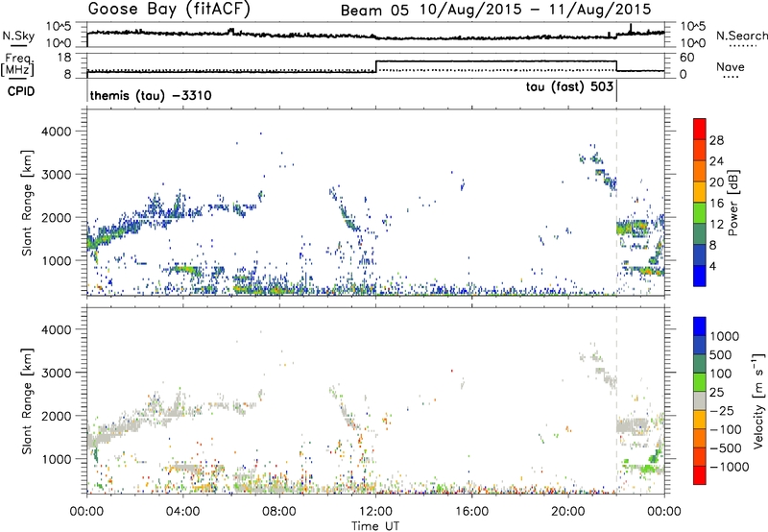768x532 pixels.
Task: Select the tau (fast) 503 text
Action: (569, 86)
